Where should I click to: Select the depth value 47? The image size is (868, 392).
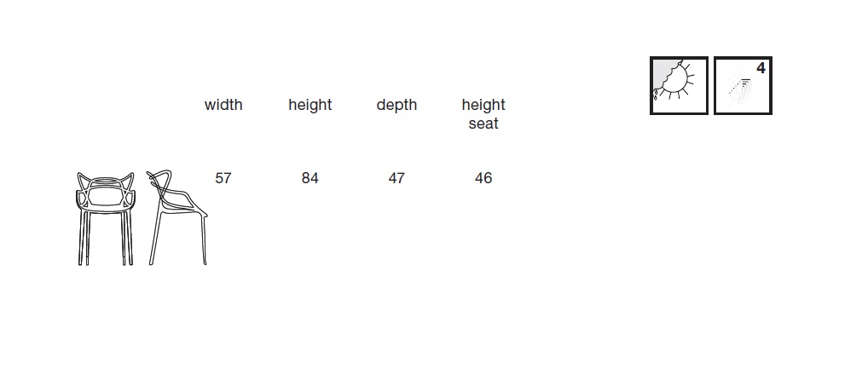tap(396, 178)
